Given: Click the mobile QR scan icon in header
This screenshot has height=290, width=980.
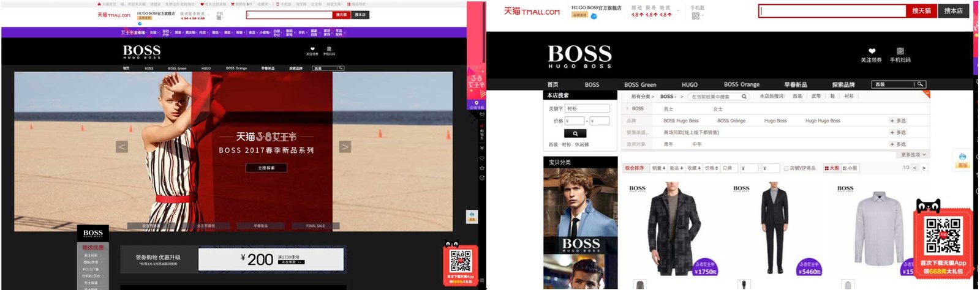Looking at the screenshot, I should (900, 51).
